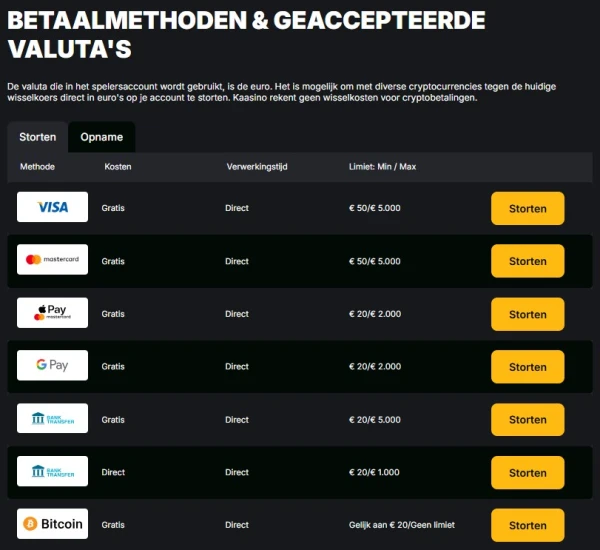Click the Visa payment logo
Image resolution: width=600 pixels, height=550 pixels.
[52, 208]
